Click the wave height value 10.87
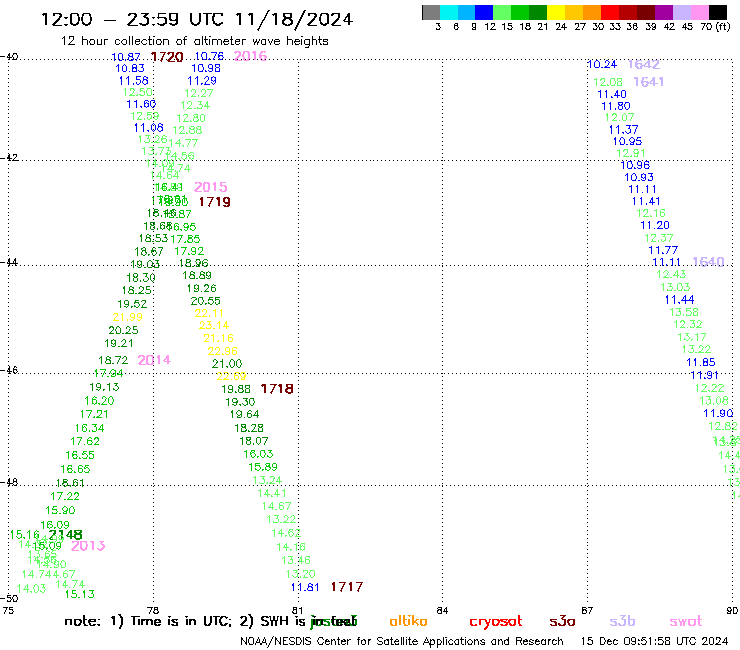 [x=126, y=57]
